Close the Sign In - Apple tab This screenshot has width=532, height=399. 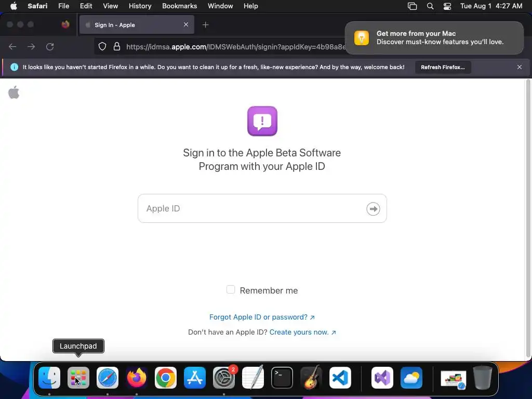pos(186,24)
